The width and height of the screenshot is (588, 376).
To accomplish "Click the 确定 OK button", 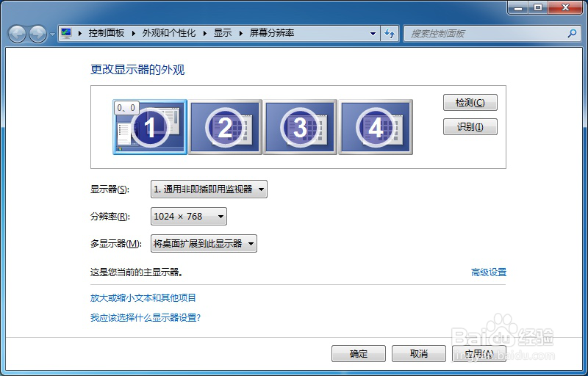I will (x=359, y=353).
